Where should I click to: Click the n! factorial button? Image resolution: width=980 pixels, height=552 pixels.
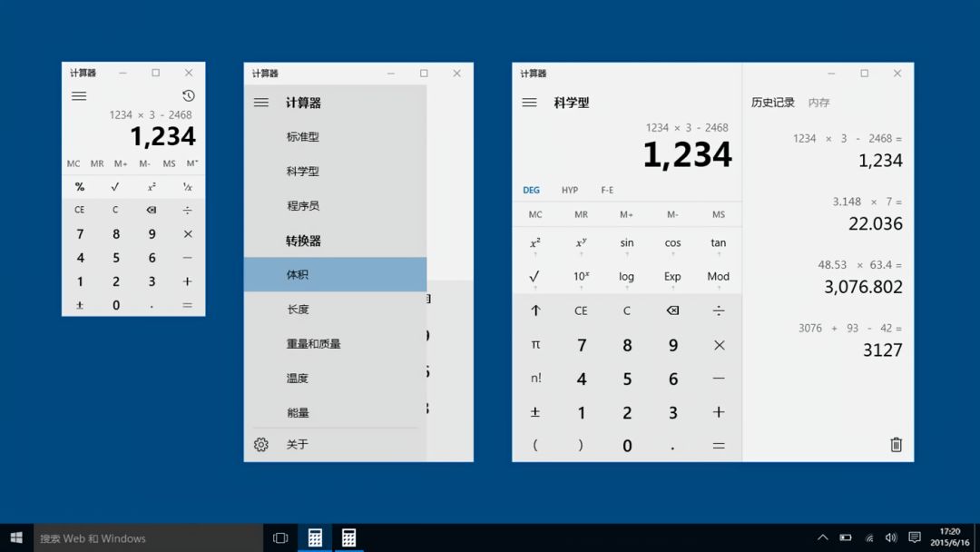pyautogui.click(x=535, y=379)
